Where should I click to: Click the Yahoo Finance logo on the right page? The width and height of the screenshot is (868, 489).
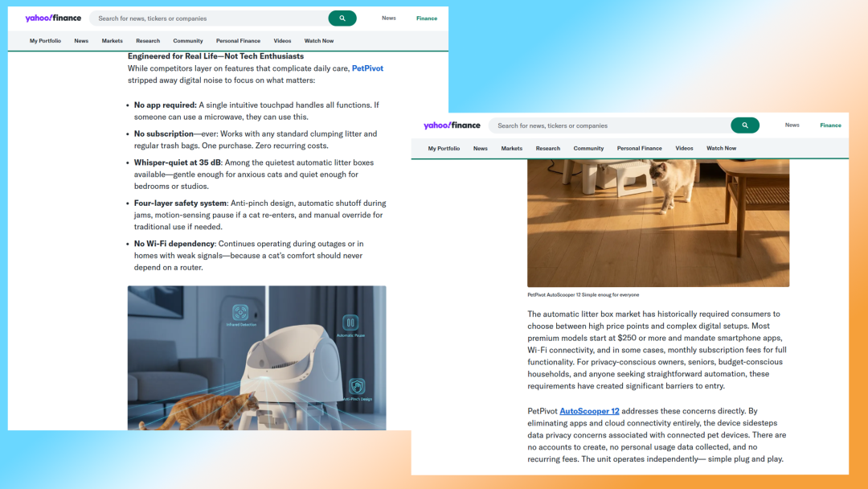point(452,125)
